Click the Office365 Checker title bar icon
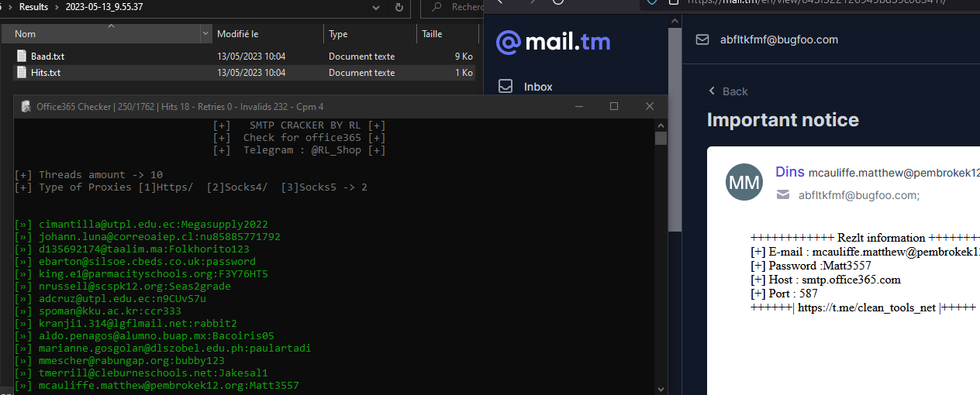 [26, 107]
